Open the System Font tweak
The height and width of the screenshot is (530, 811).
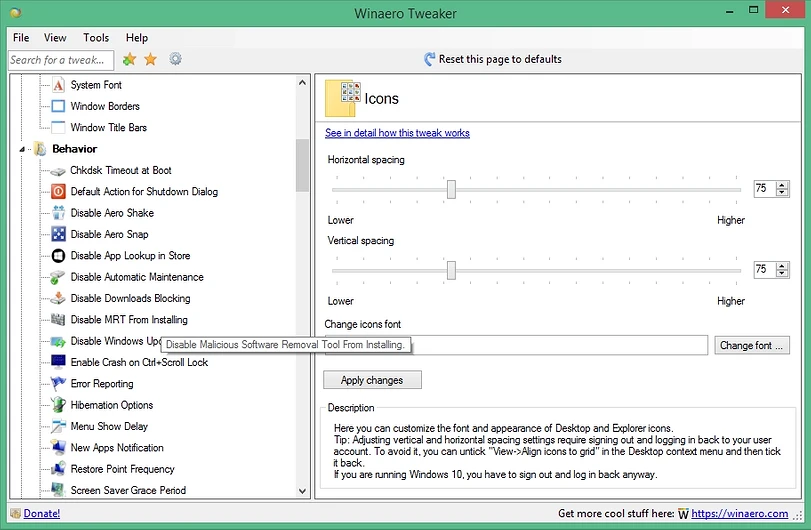point(96,85)
